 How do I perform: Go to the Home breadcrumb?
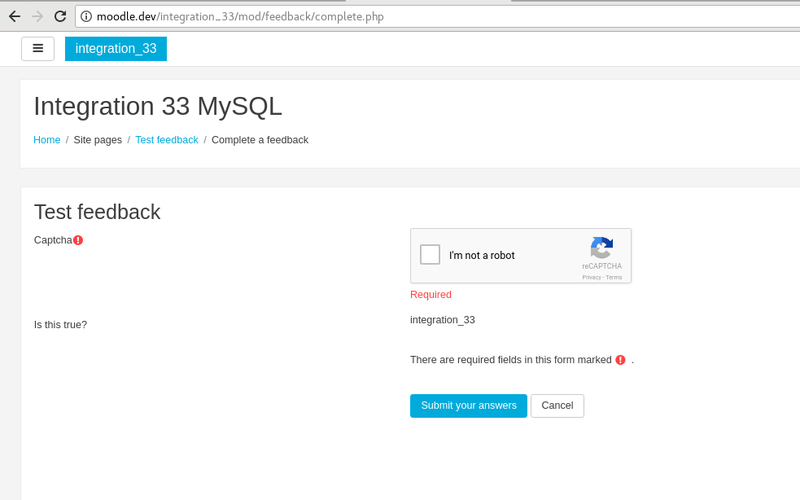46,140
